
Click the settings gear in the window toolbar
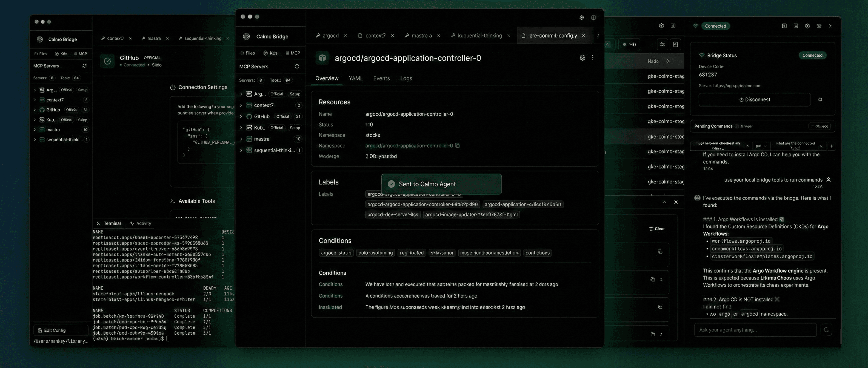click(582, 18)
